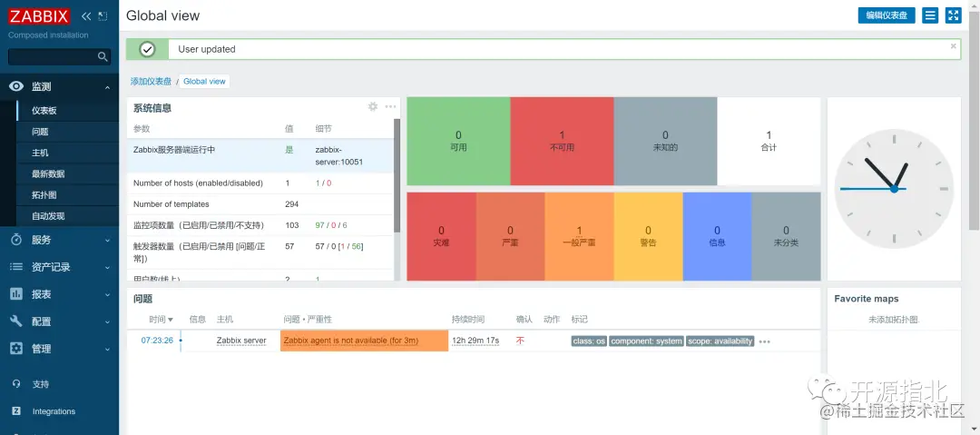Click the component: system tag

click(646, 341)
